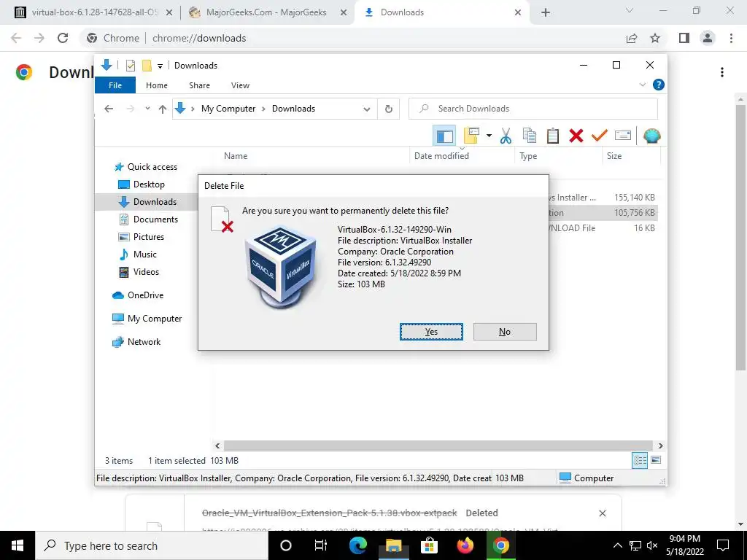Open a new Chrome tab
The height and width of the screenshot is (560, 747).
coord(546,12)
